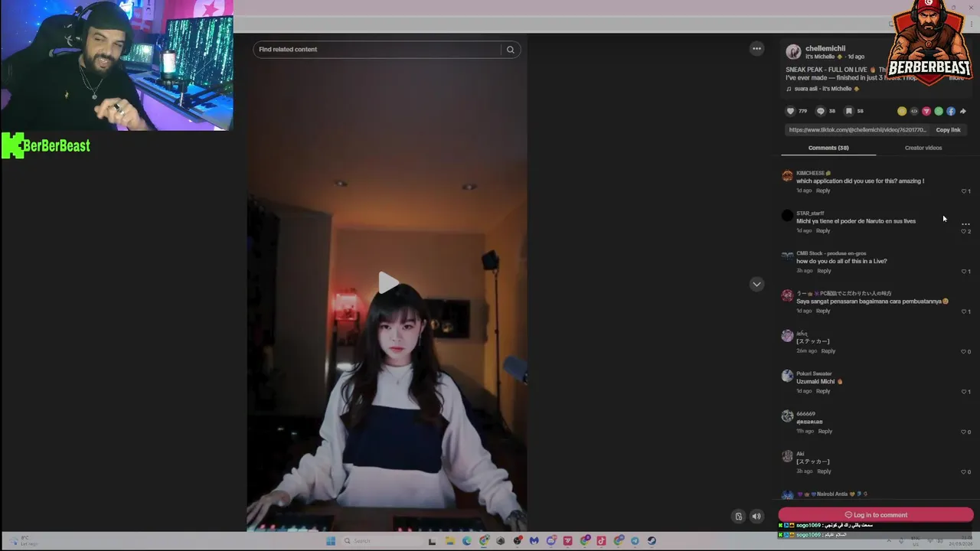The image size is (980, 551).
Task: Switch to the Comments (38) tab
Action: click(x=828, y=148)
